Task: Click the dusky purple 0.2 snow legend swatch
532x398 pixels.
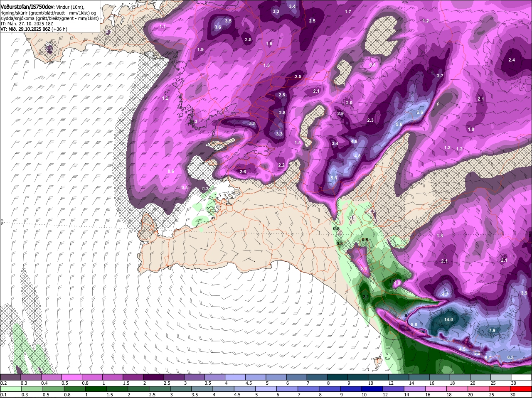Action: (x=11, y=377)
